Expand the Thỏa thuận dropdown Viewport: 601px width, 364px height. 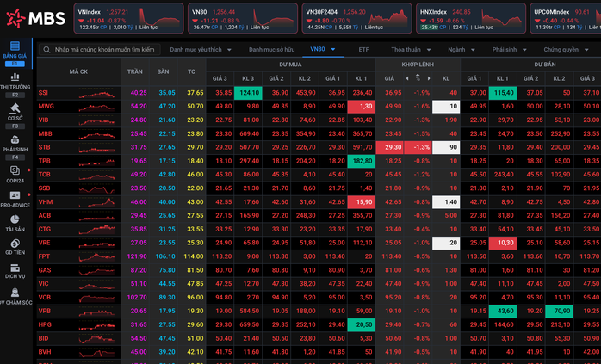click(429, 50)
